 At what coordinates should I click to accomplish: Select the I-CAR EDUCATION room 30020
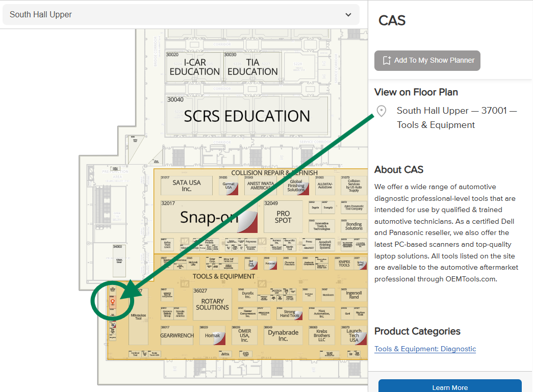click(194, 67)
